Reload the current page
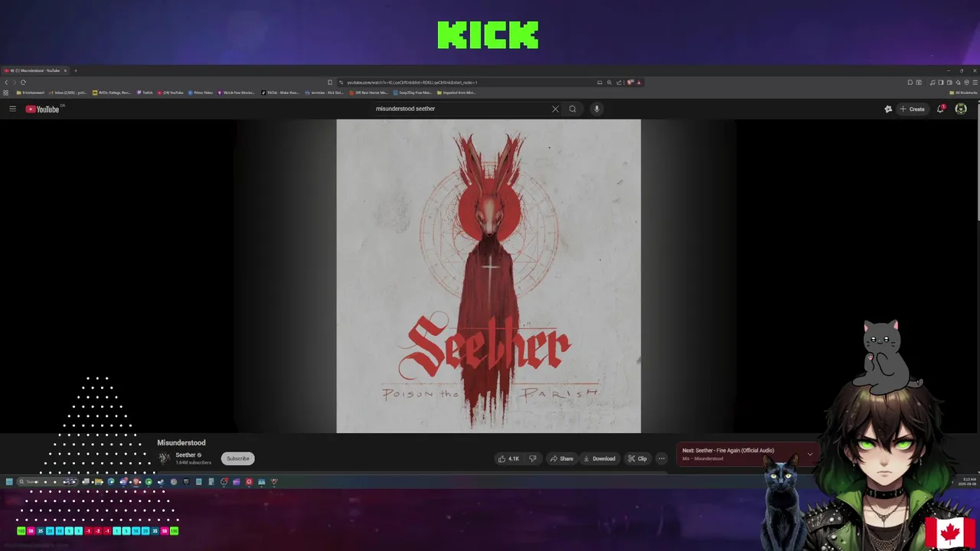This screenshot has width=980, height=551. [23, 82]
